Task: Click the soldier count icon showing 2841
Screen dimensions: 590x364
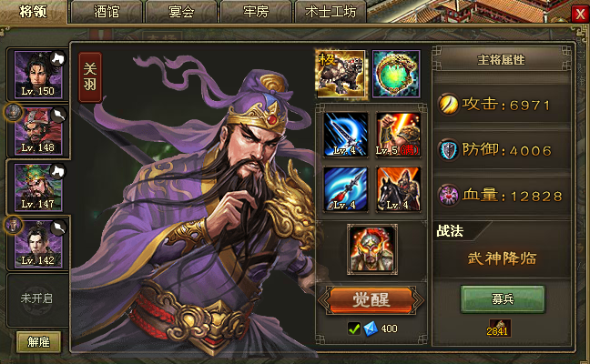Action: (500, 328)
